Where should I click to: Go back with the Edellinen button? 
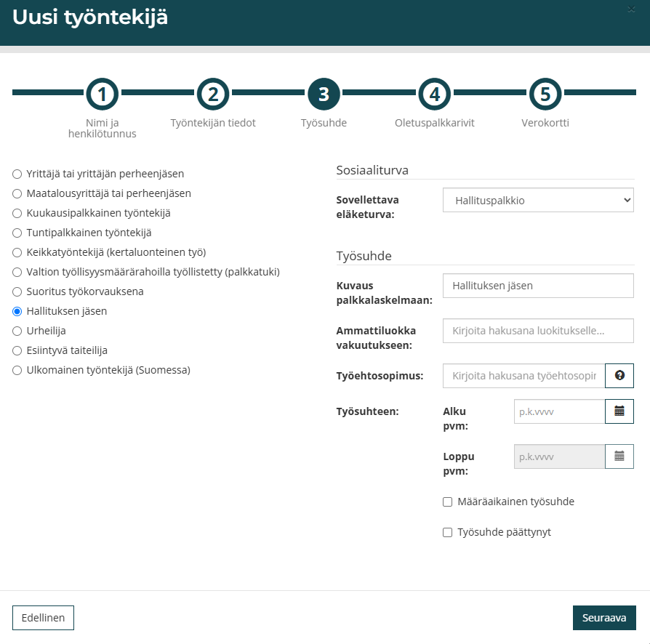pyautogui.click(x=43, y=618)
